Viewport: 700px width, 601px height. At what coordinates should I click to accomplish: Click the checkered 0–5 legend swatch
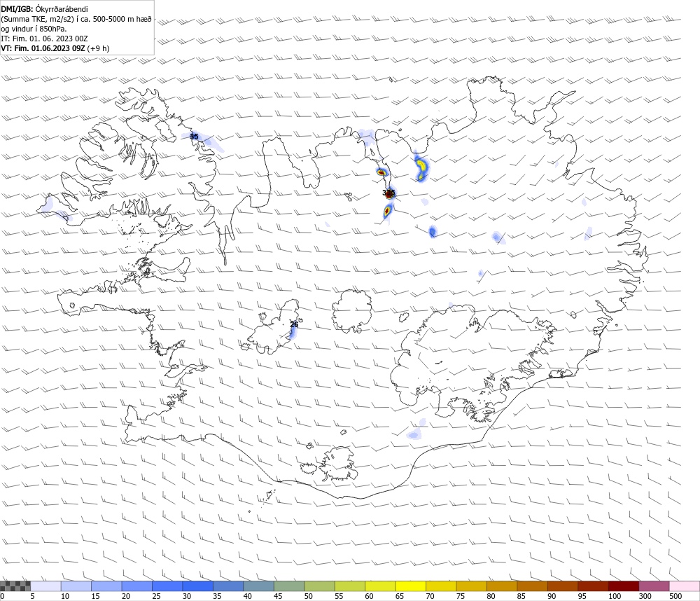[15, 586]
